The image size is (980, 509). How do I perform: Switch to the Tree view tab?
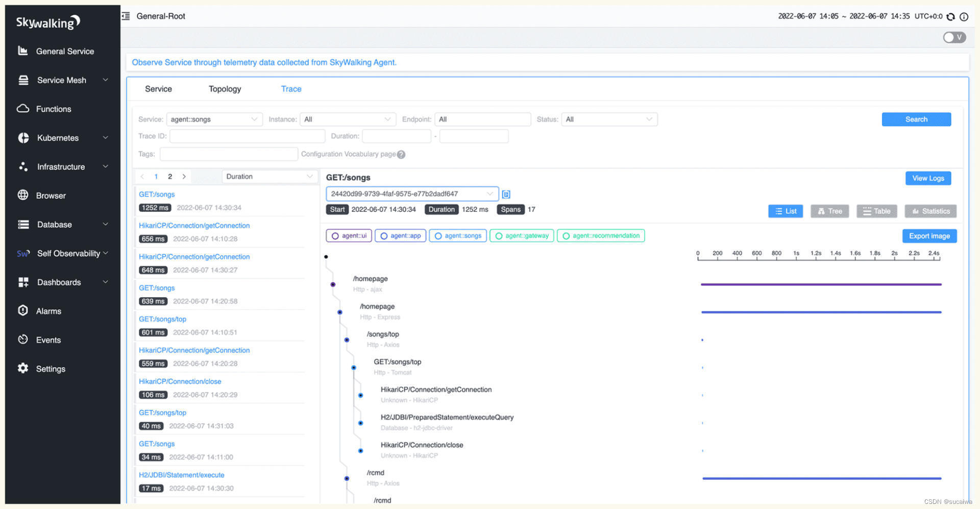(829, 211)
